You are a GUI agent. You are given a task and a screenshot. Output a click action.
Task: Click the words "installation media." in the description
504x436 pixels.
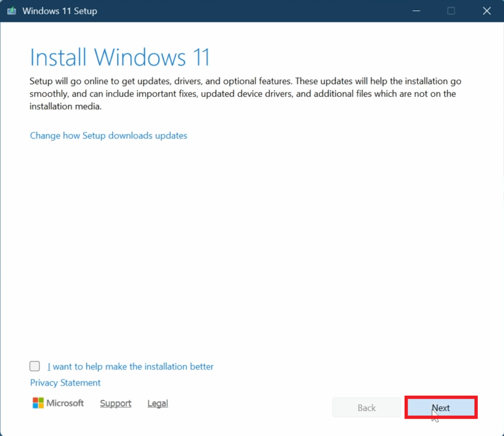[x=65, y=106]
